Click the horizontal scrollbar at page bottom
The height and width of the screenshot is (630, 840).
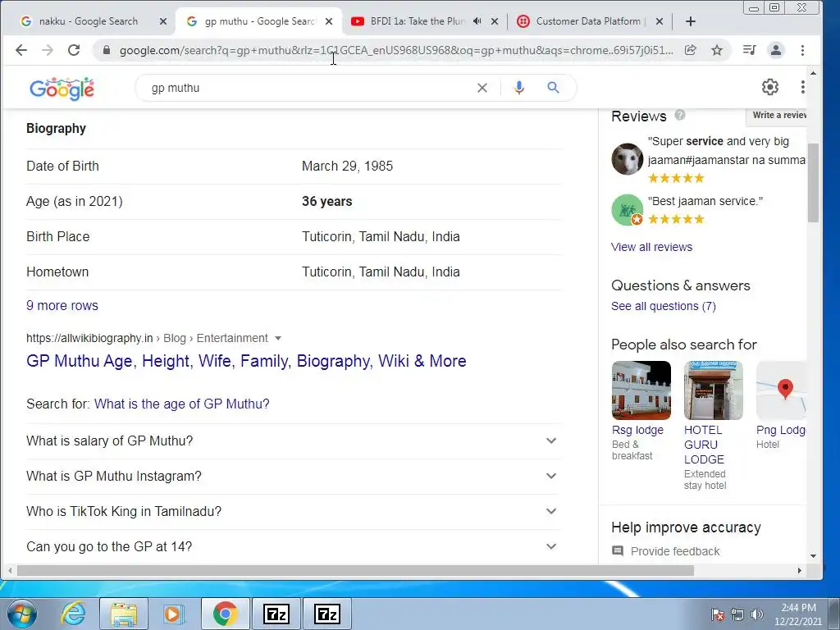point(355,571)
